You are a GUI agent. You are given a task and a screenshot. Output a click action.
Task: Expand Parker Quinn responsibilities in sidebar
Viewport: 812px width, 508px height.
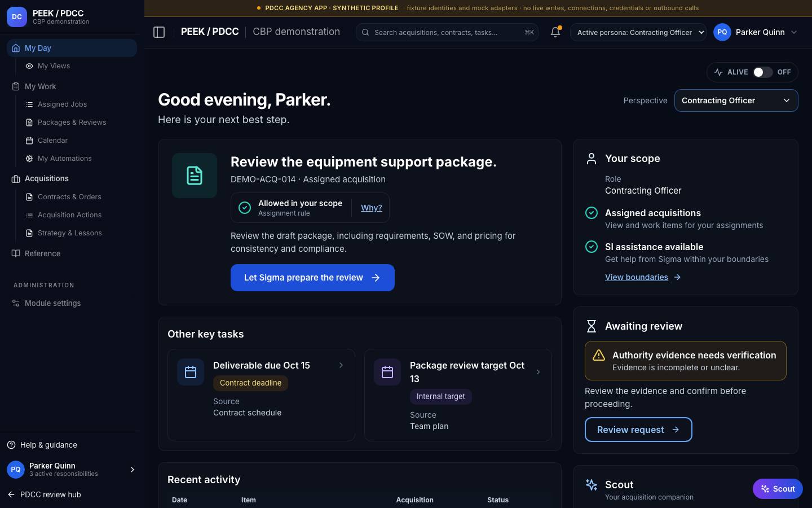click(x=133, y=470)
